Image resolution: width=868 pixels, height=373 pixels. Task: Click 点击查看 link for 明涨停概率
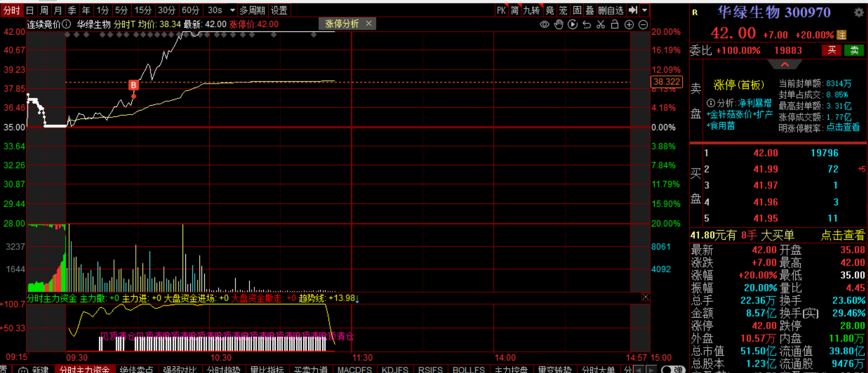pos(843,128)
